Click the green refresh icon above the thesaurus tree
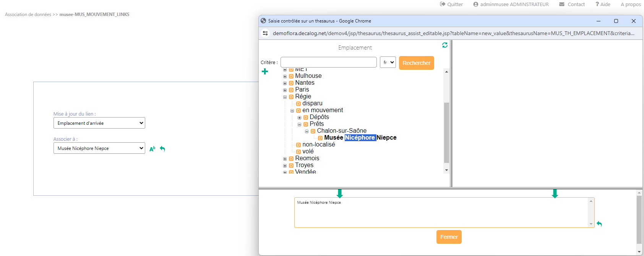 pos(445,45)
